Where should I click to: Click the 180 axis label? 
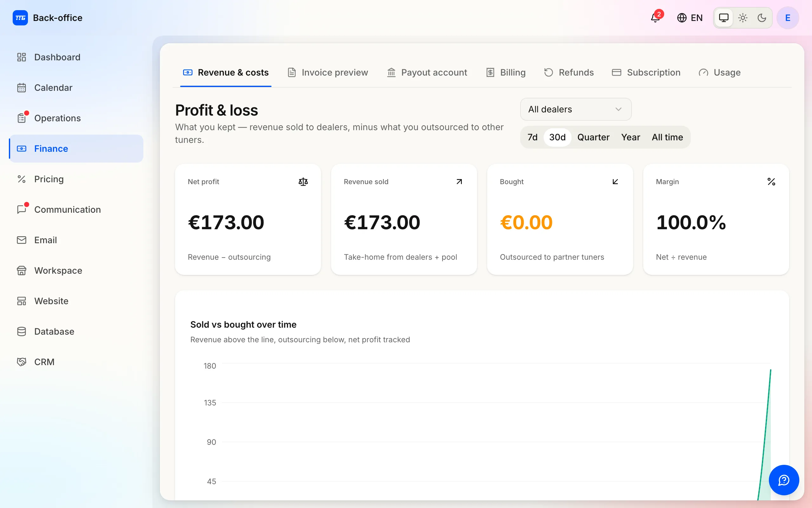pyautogui.click(x=210, y=366)
